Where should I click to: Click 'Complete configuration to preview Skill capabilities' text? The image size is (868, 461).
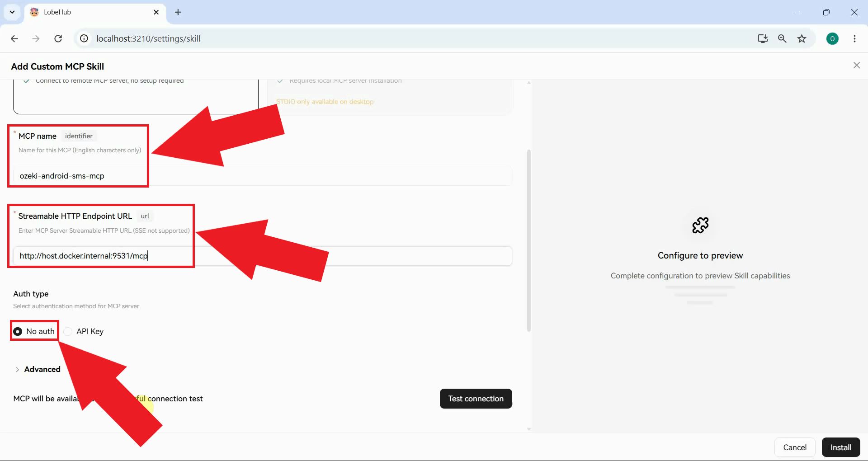click(700, 276)
